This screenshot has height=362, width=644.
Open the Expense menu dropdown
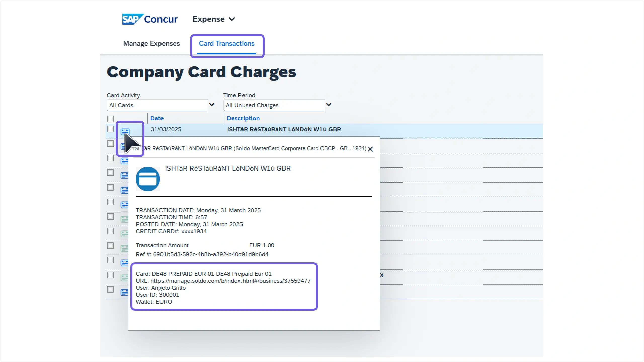(x=214, y=19)
